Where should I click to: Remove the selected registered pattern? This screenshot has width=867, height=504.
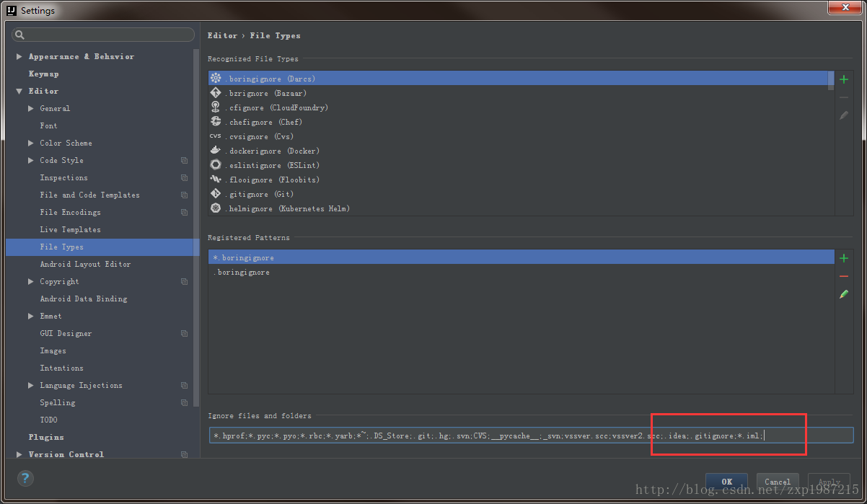point(844,276)
